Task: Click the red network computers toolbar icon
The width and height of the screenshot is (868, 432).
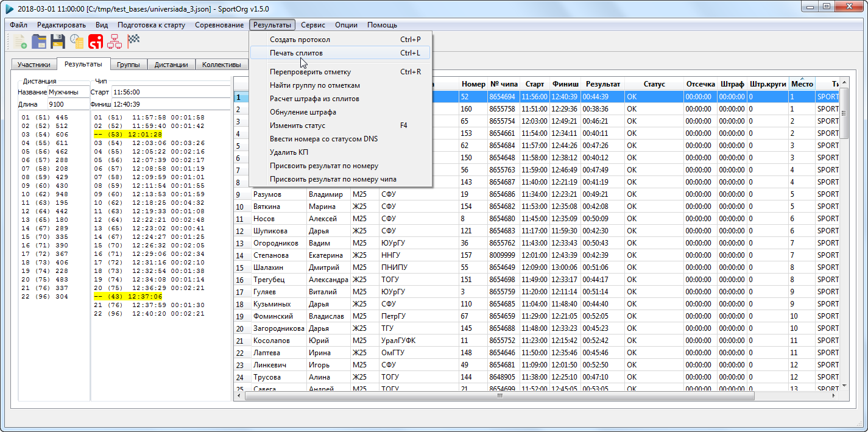Action: point(115,41)
